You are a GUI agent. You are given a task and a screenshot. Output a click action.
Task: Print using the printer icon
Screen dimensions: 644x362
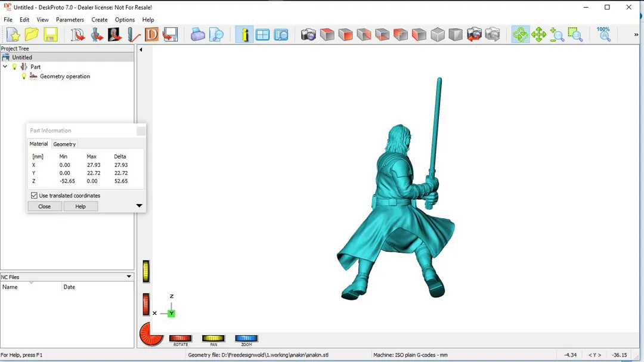click(x=197, y=35)
